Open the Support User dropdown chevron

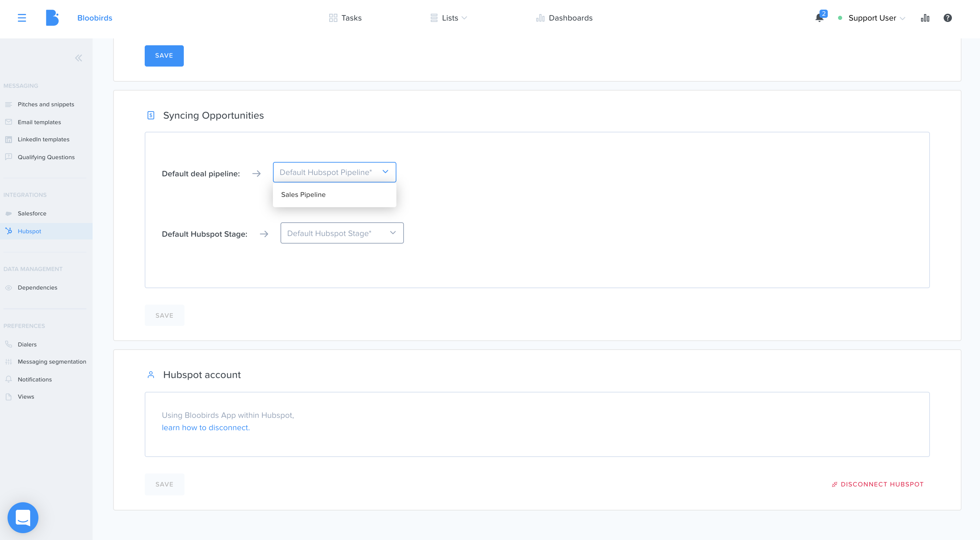point(903,18)
